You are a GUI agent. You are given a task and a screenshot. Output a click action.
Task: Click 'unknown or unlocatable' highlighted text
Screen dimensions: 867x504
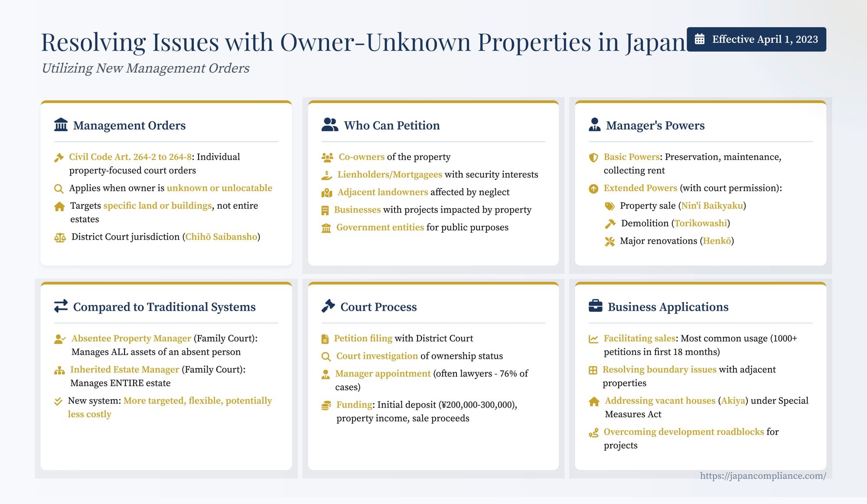(x=219, y=188)
